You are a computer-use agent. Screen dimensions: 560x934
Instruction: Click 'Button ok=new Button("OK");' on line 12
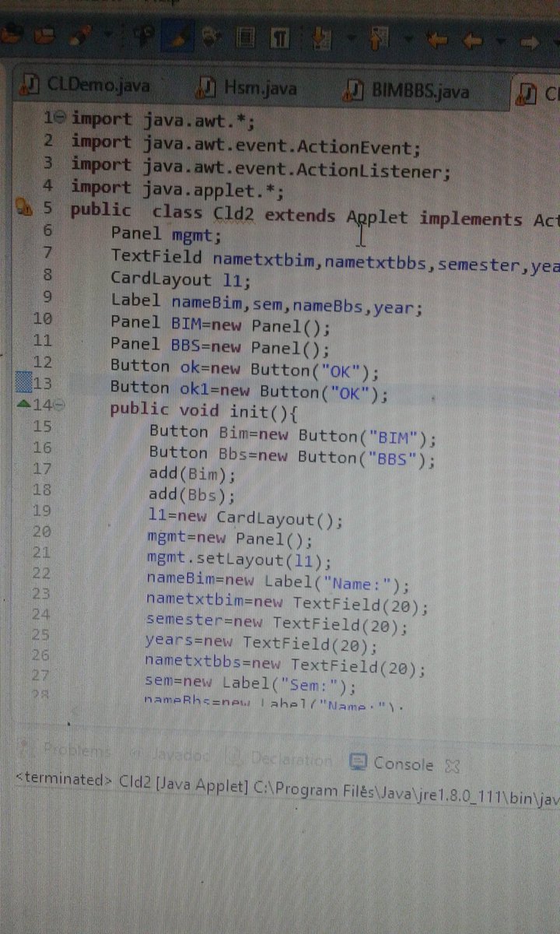(244, 368)
